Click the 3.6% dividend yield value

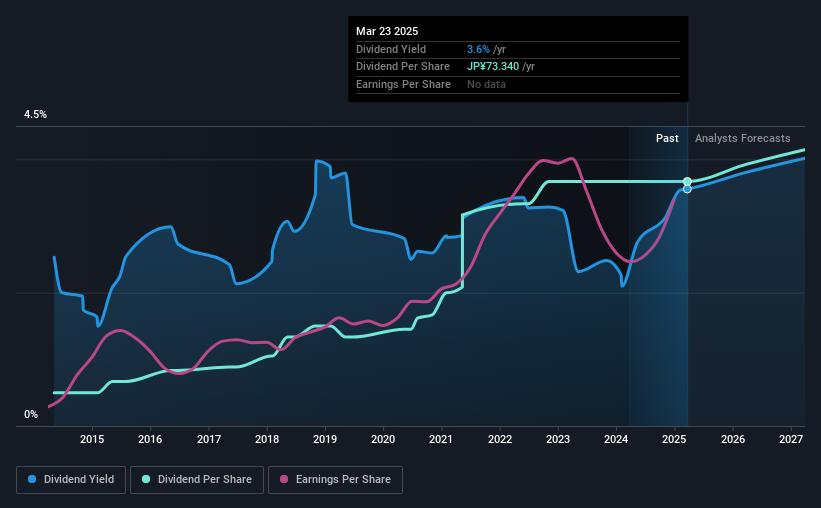[x=478, y=49]
